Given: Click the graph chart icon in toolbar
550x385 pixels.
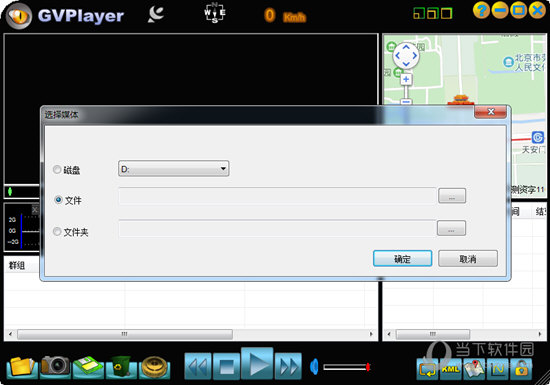Looking at the screenshot, I should (x=497, y=369).
